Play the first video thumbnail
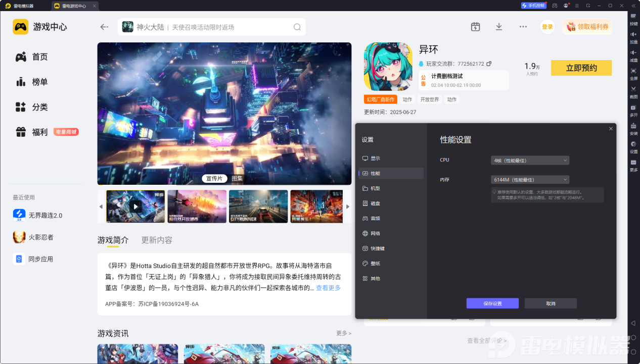Screen dimensions: 640x364 [135, 206]
